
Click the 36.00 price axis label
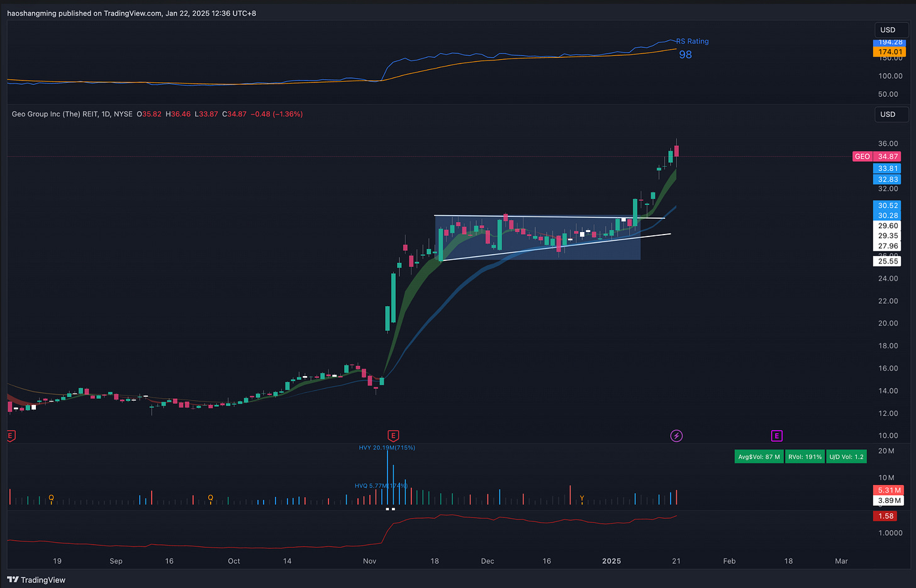tap(888, 143)
